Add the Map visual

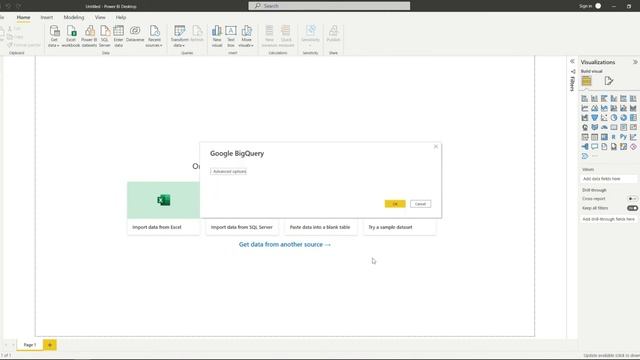coord(585,127)
